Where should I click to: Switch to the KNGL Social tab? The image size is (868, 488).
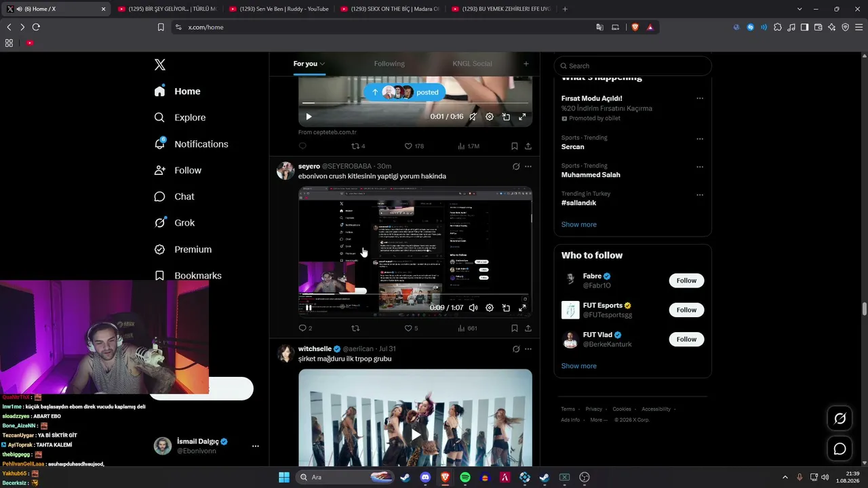[472, 64]
